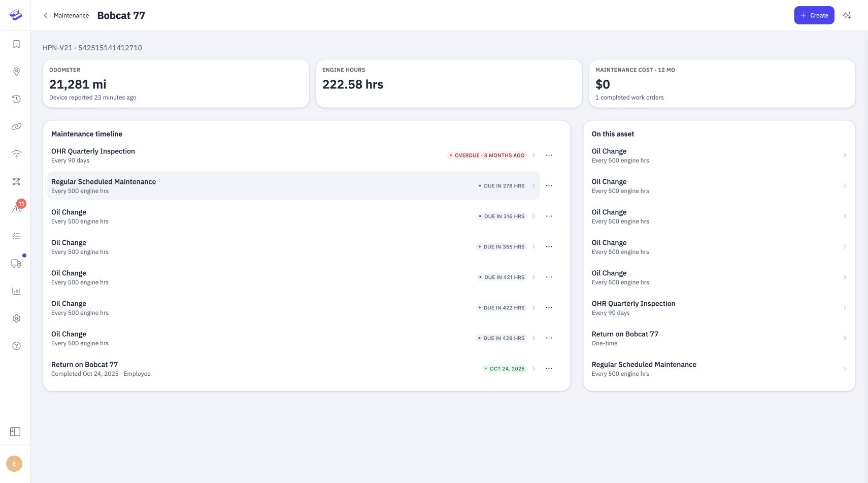Image resolution: width=868 pixels, height=483 pixels.
Task: Open three-dot menu for Oil Change due in 428 hrs
Action: click(x=549, y=338)
